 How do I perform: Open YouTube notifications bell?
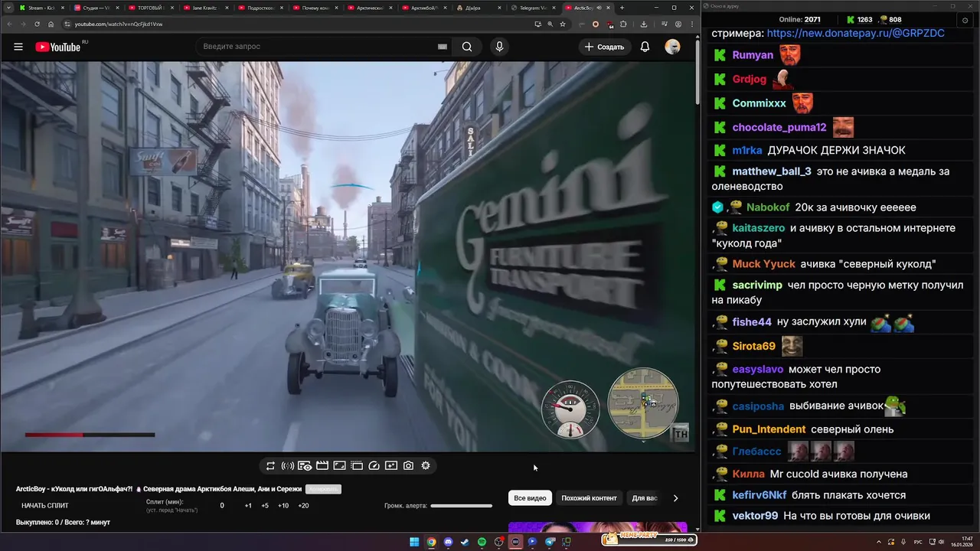tap(645, 47)
